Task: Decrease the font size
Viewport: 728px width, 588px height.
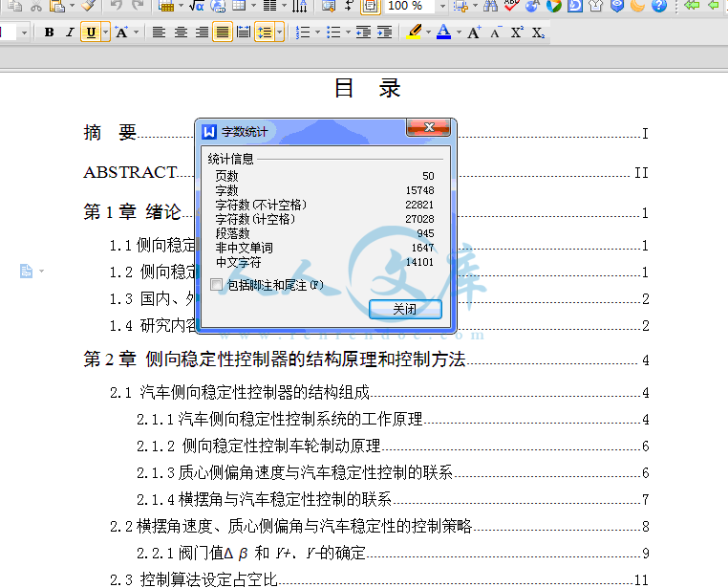Action: (x=496, y=33)
